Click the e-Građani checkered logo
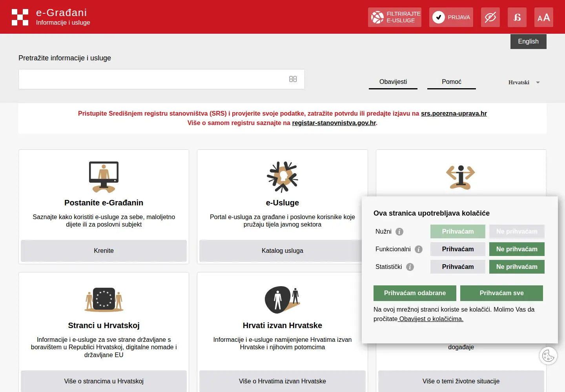Image resolution: width=565 pixels, height=392 pixels. tap(20, 17)
